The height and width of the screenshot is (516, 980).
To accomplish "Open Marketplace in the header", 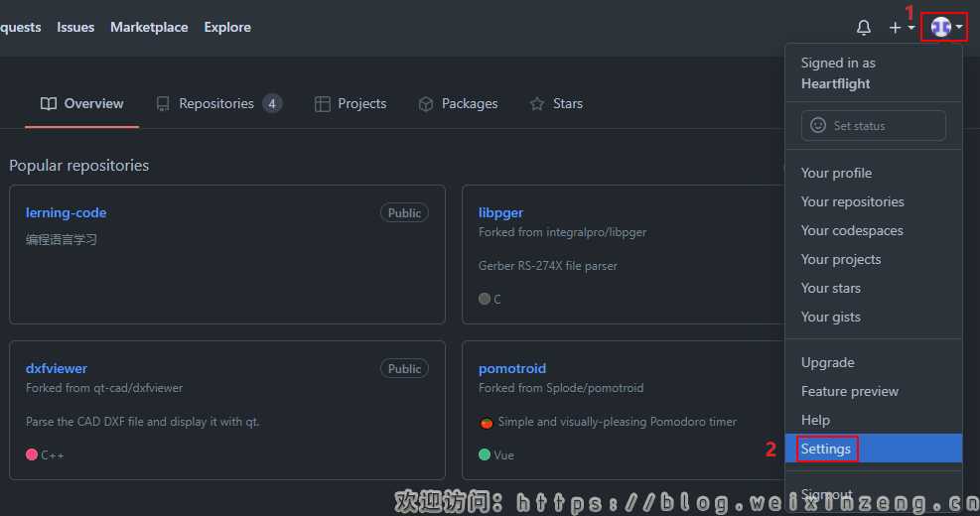I will tap(149, 27).
